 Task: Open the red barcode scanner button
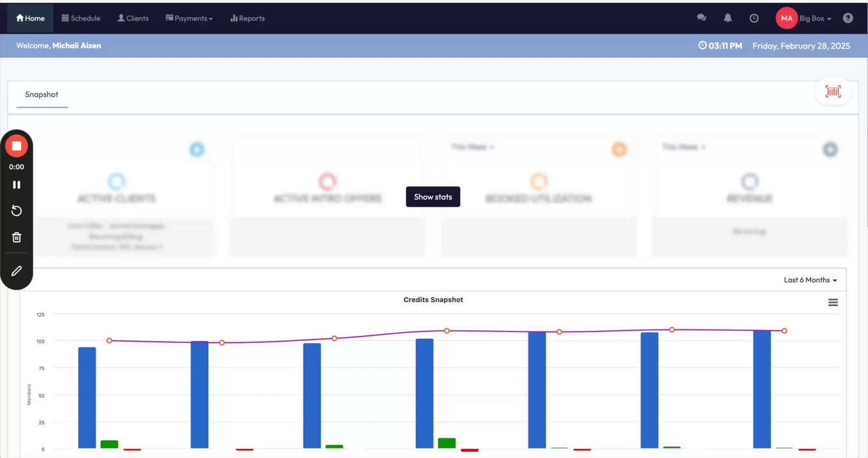(833, 92)
